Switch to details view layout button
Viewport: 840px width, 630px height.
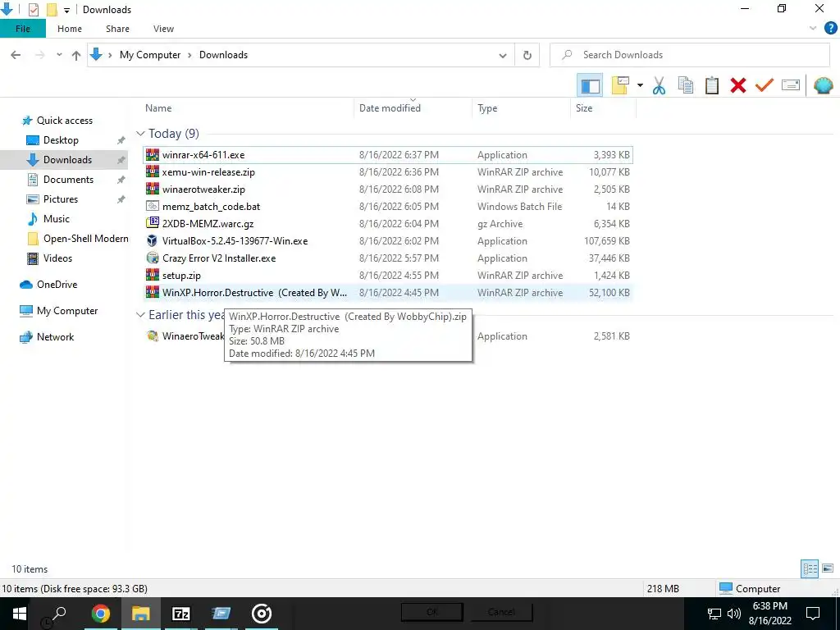[x=810, y=568]
